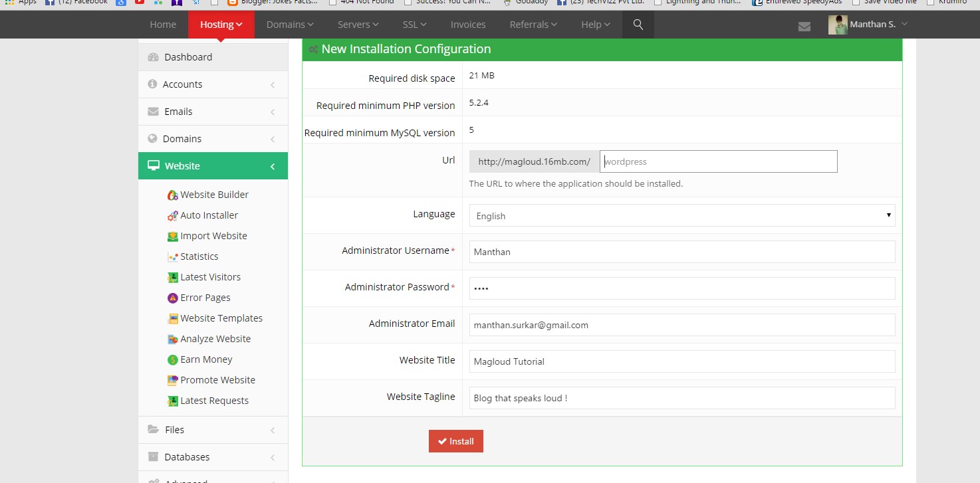Click the search magnifier icon in navbar

[x=638, y=25]
